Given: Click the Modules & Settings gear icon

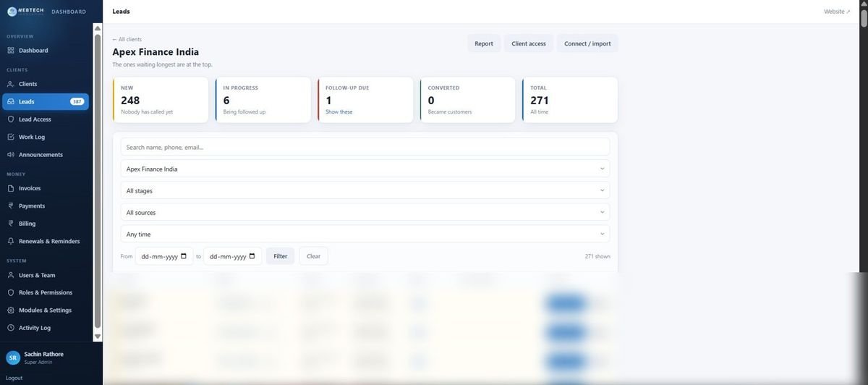Looking at the screenshot, I should (x=11, y=310).
